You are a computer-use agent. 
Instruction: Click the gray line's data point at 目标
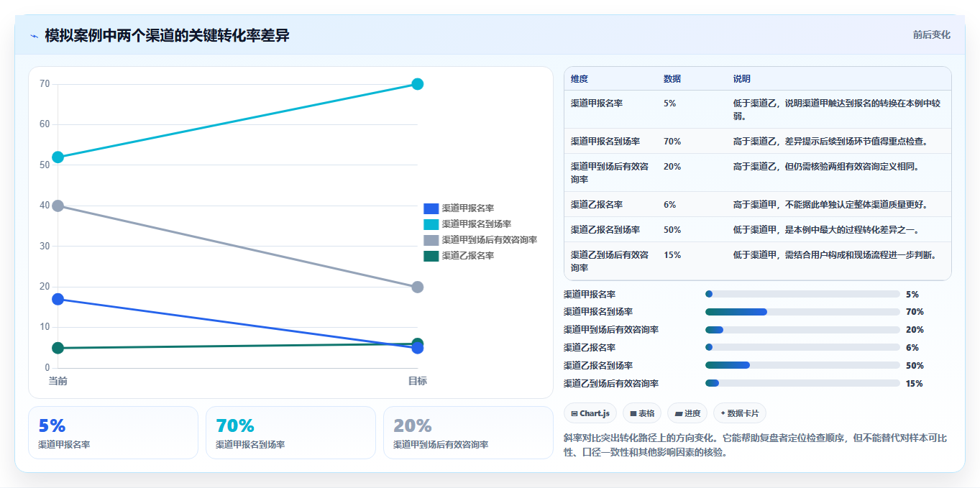tap(417, 287)
